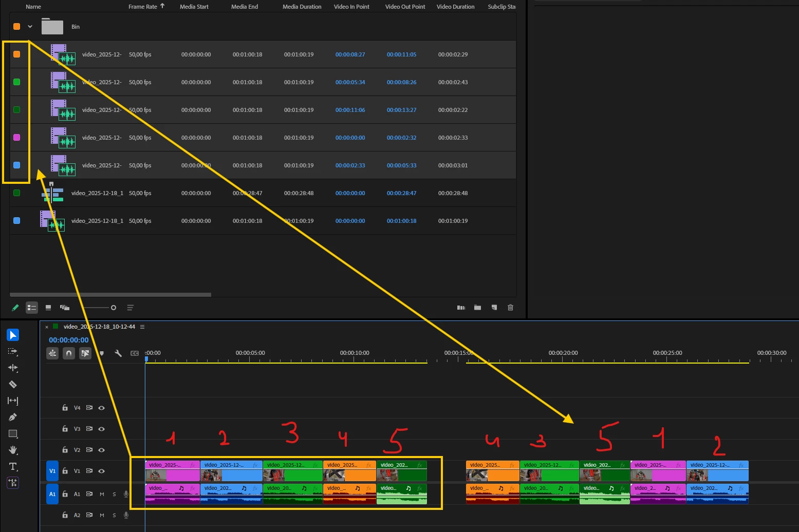Create a new bin with the folder icon
Image resolution: width=799 pixels, height=532 pixels.
click(477, 308)
